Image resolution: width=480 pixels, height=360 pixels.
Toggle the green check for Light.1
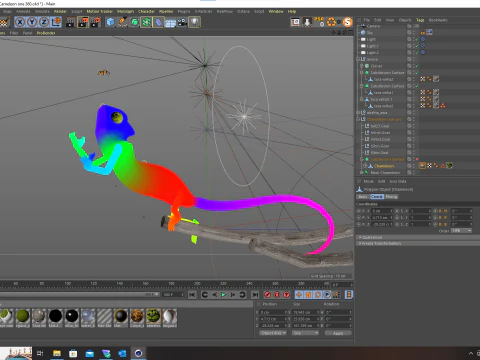pyautogui.click(x=417, y=46)
